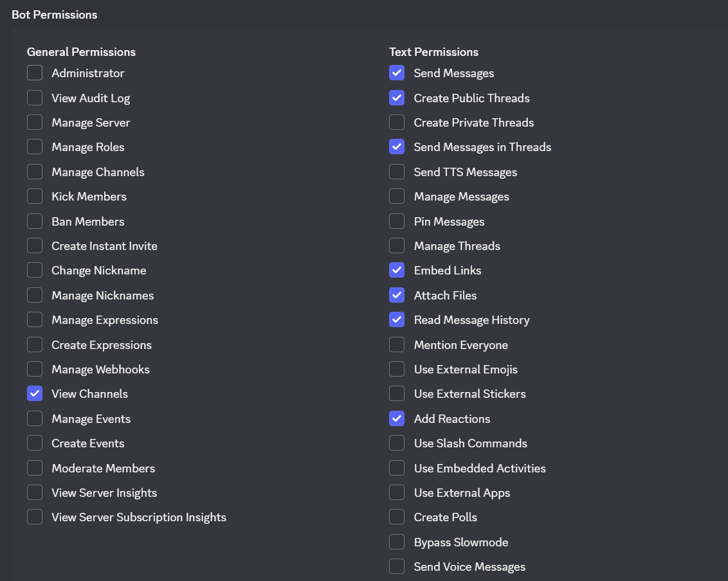This screenshot has height=581, width=728.
Task: Enable the Manage Roles permission
Action: (x=35, y=147)
